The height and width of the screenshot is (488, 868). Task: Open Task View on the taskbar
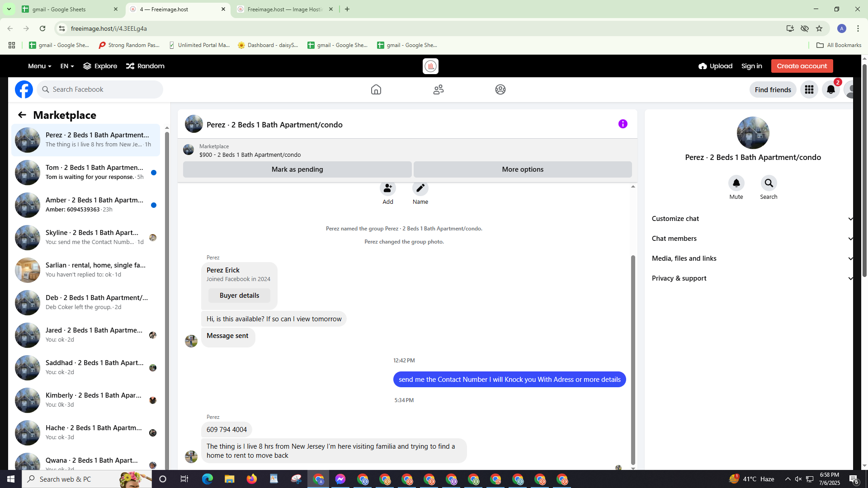pos(184,479)
